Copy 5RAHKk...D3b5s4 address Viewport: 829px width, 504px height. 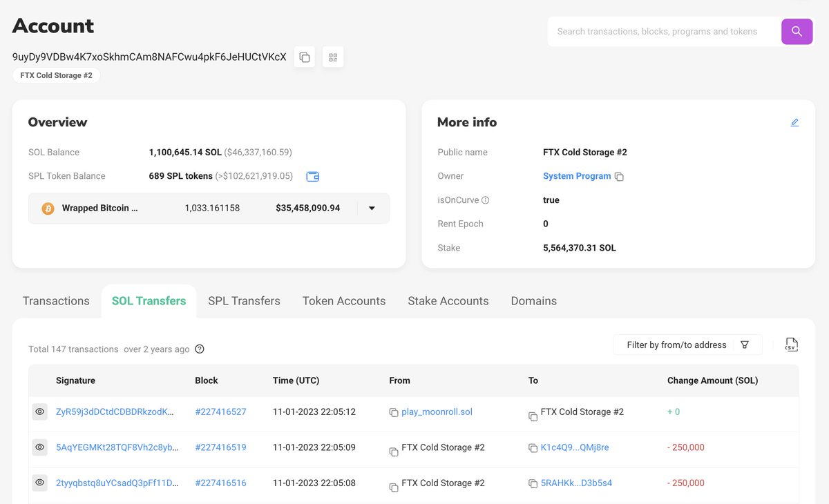[x=533, y=484]
